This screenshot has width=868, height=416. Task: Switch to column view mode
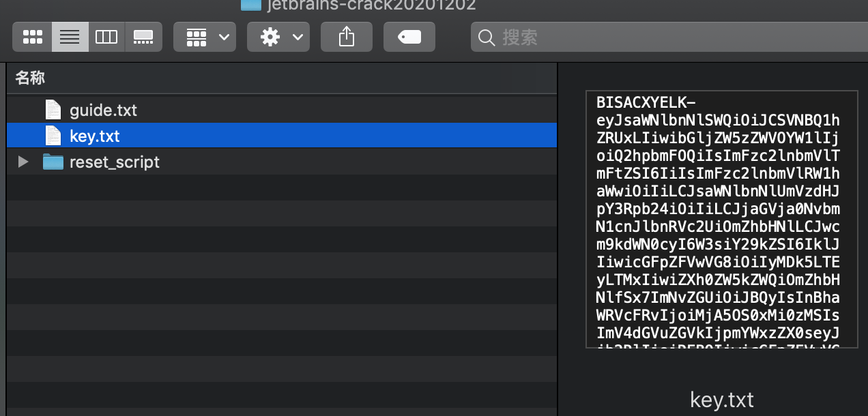106,37
